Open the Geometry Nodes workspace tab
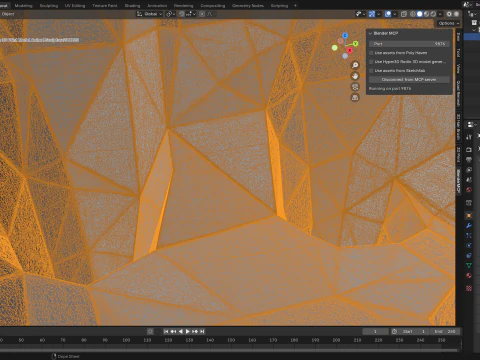This screenshot has width=480, height=360. [x=248, y=6]
